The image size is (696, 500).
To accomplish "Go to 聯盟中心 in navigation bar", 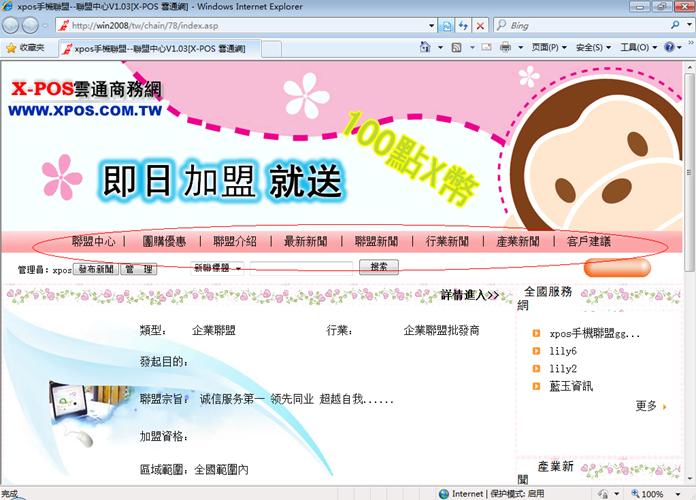I will pyautogui.click(x=93, y=242).
